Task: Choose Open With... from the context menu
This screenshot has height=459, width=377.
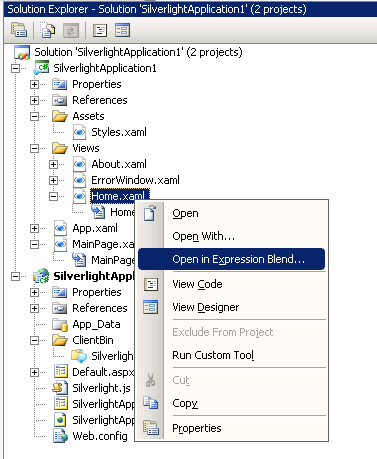Action: 231,236
